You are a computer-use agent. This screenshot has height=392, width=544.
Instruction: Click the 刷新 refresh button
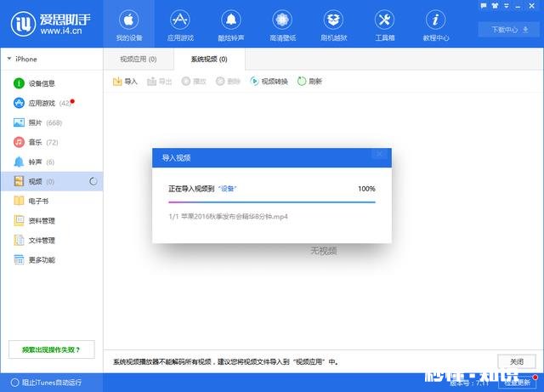(x=309, y=82)
